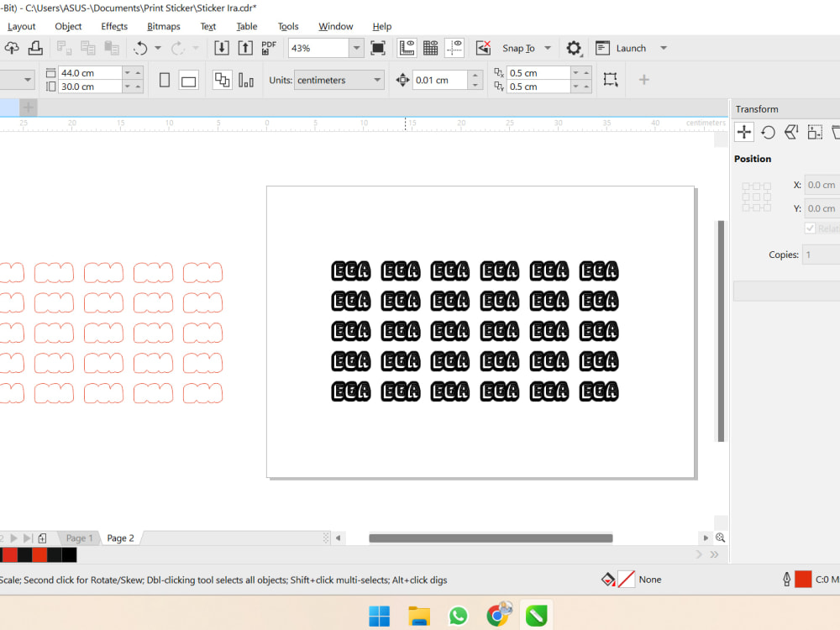Toggle full-screen preview icon
The width and height of the screenshot is (840, 630).
coord(378,48)
